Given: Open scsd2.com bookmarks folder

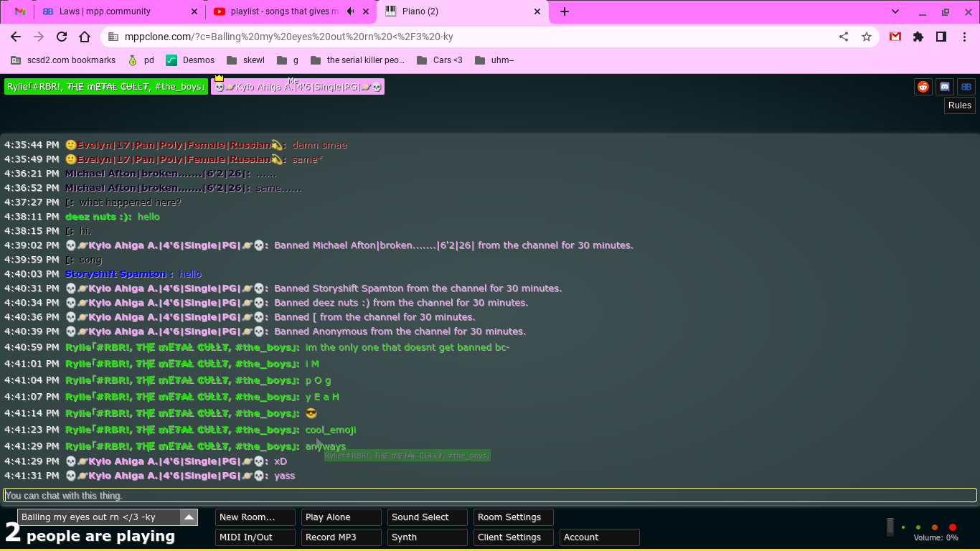Looking at the screenshot, I should click(63, 60).
